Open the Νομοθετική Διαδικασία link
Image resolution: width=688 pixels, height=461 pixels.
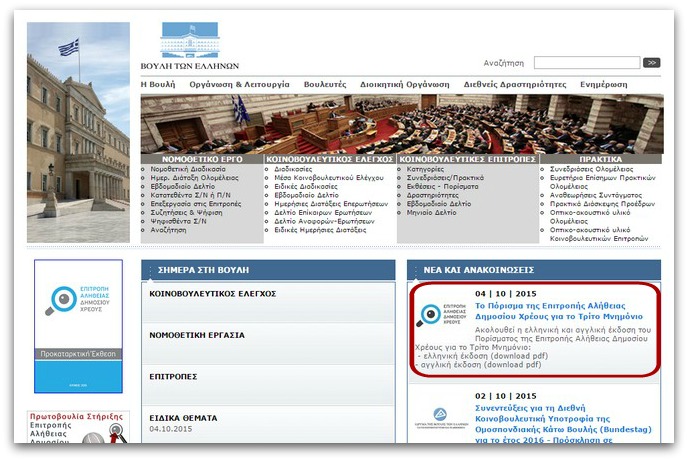[187, 170]
